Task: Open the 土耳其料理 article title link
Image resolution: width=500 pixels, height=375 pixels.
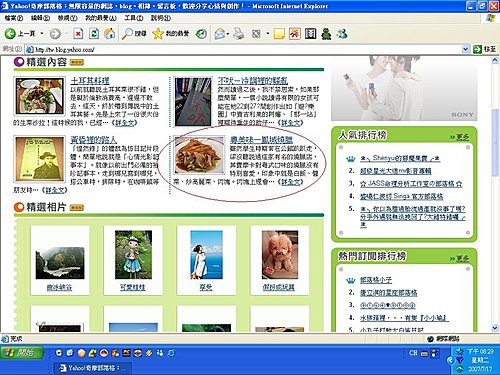Action: tap(90, 80)
